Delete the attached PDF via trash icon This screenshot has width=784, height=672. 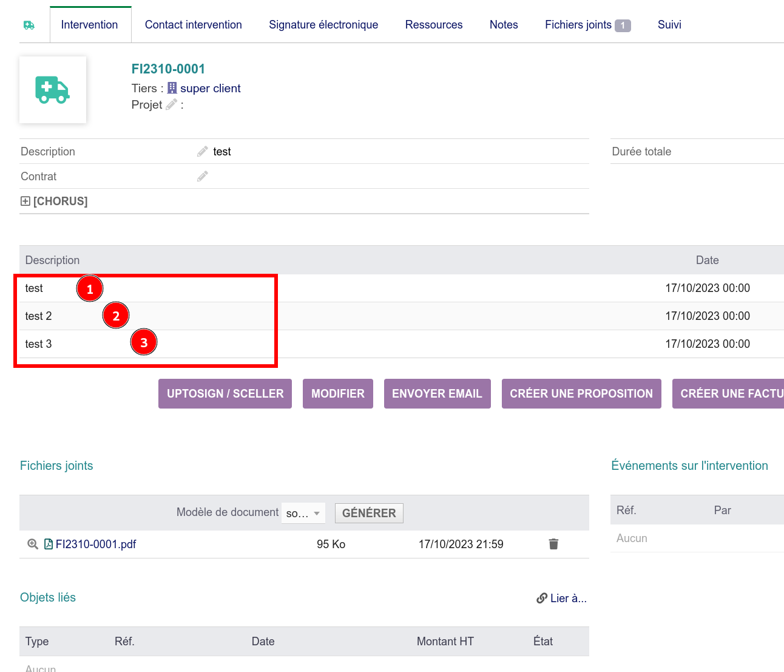(553, 544)
